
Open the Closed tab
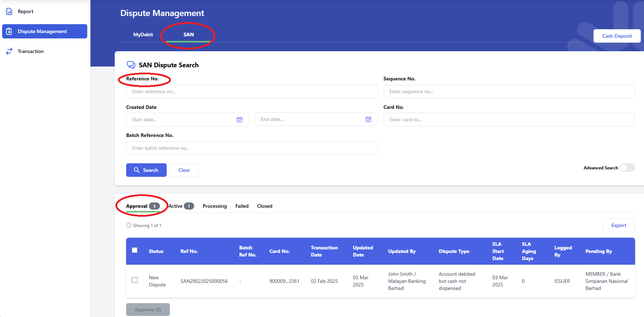click(265, 206)
